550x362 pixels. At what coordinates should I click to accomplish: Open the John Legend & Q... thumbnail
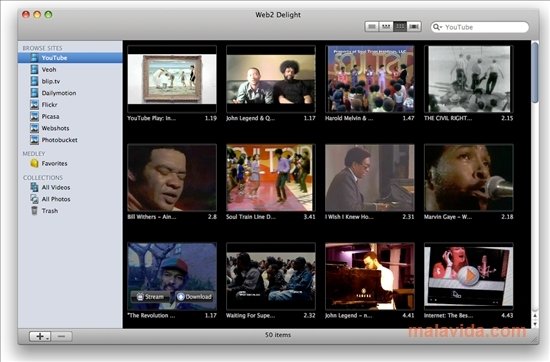[271, 79]
